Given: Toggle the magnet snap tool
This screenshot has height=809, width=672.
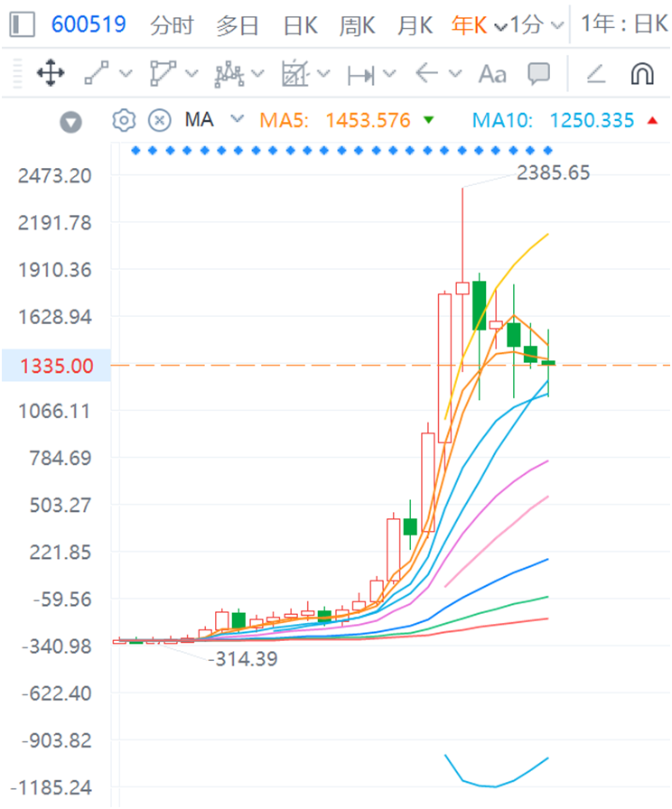Looking at the screenshot, I should click(642, 74).
